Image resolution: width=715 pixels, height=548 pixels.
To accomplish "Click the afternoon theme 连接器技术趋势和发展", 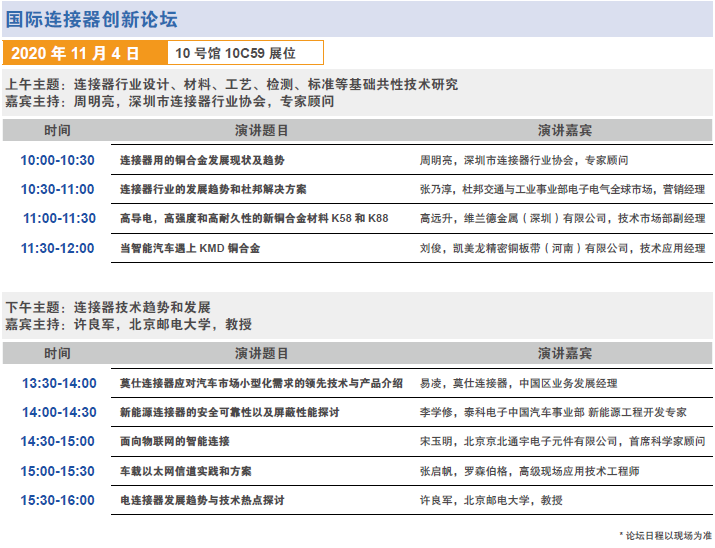I will 142,307.
